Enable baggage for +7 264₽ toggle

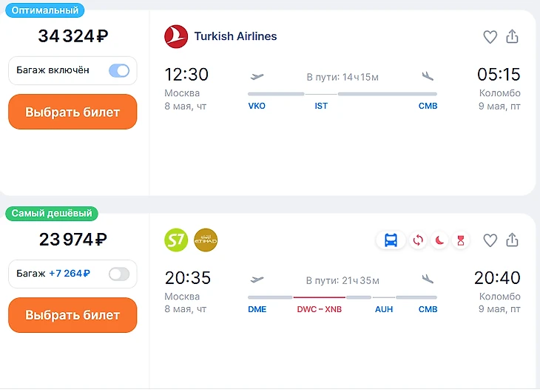tap(118, 274)
